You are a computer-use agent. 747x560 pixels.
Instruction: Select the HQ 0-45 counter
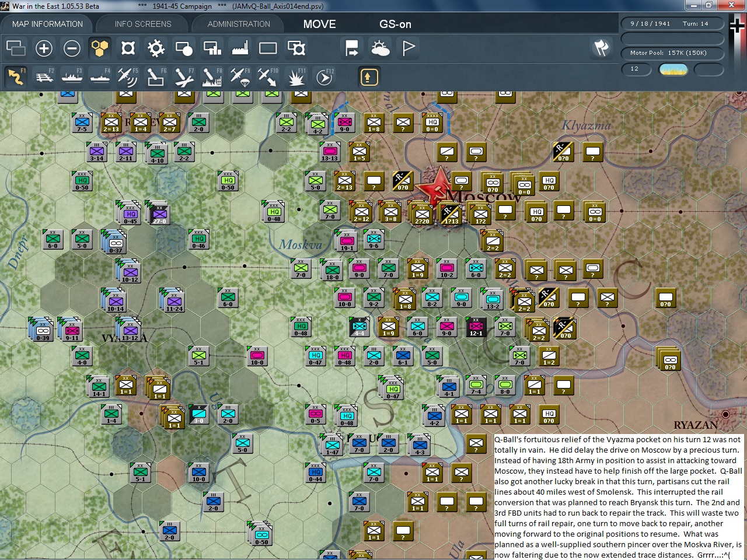coord(130,213)
